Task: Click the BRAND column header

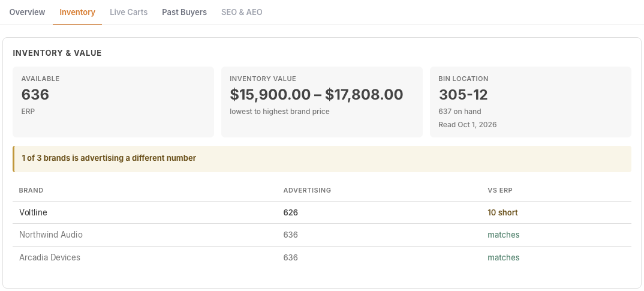Action: point(31,190)
